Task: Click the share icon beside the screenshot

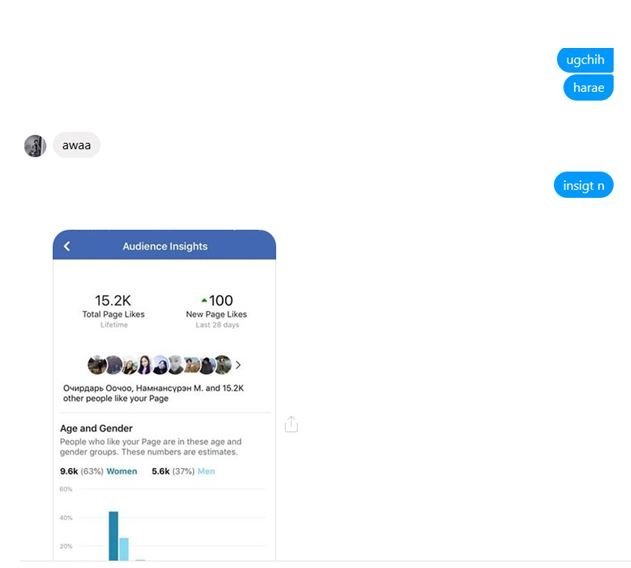Action: pyautogui.click(x=291, y=424)
